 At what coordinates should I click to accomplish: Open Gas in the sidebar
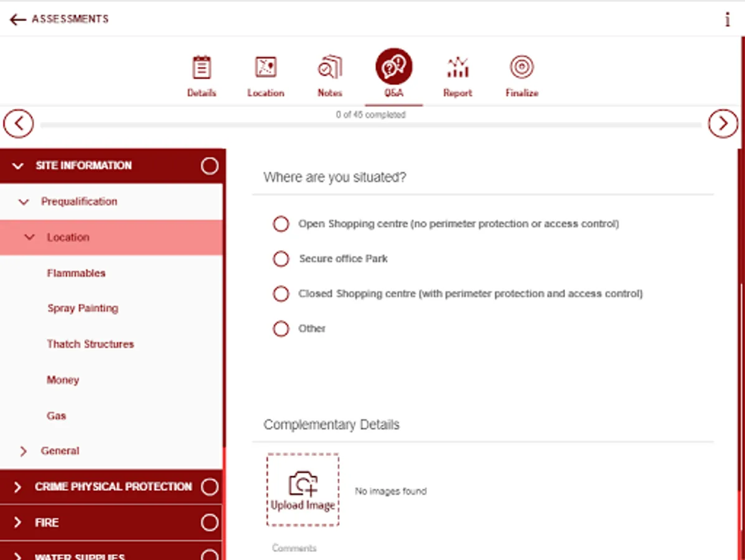(x=56, y=416)
